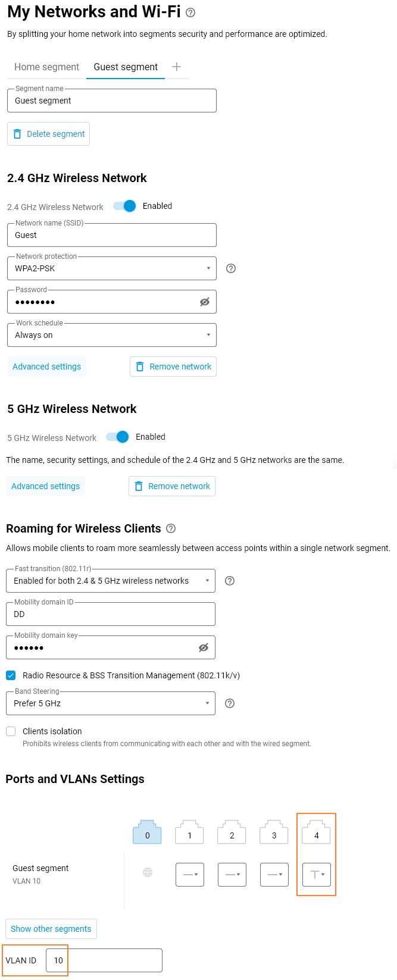Click help icon next to Fast transition
397x980 pixels.
click(x=230, y=581)
